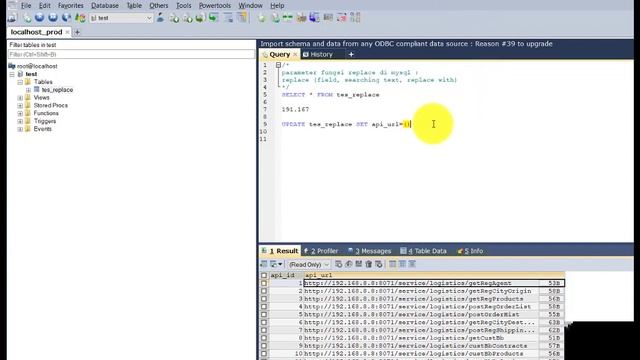The image size is (640, 360).
Task: Collapse the Tables folder
Action: point(20,82)
